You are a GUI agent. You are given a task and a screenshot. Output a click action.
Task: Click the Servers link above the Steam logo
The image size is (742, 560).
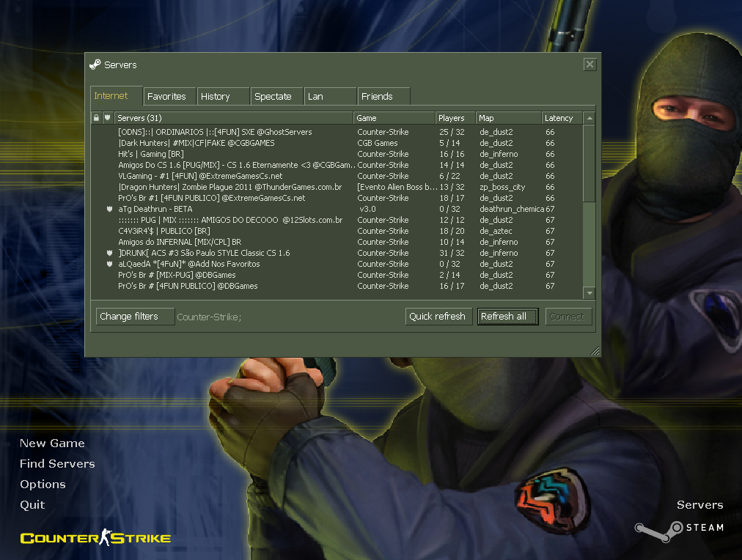pyautogui.click(x=700, y=505)
